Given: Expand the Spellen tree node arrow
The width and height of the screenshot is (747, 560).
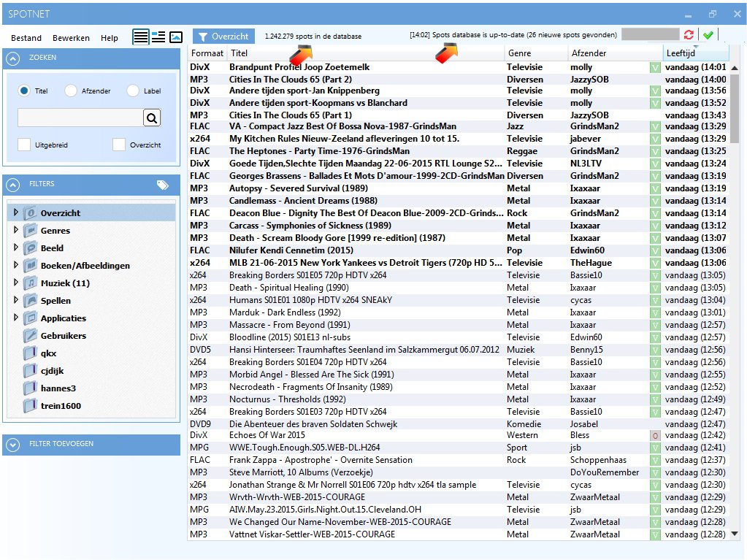Looking at the screenshot, I should [16, 299].
